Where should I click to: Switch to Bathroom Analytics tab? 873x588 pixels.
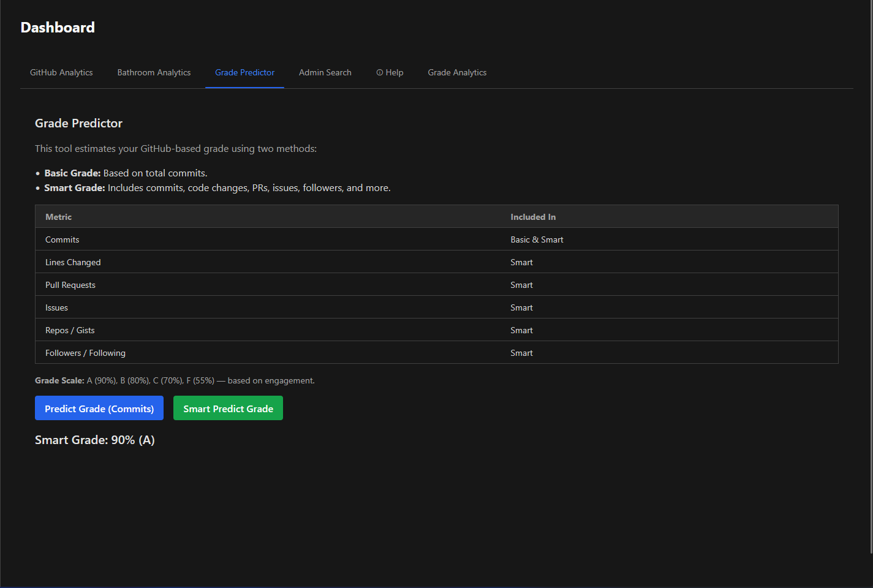154,72
